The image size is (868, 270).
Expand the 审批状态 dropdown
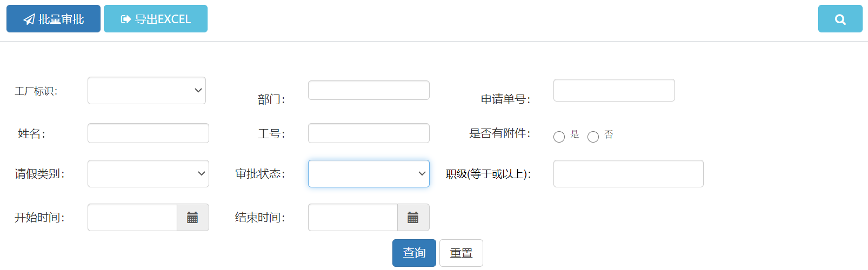369,174
